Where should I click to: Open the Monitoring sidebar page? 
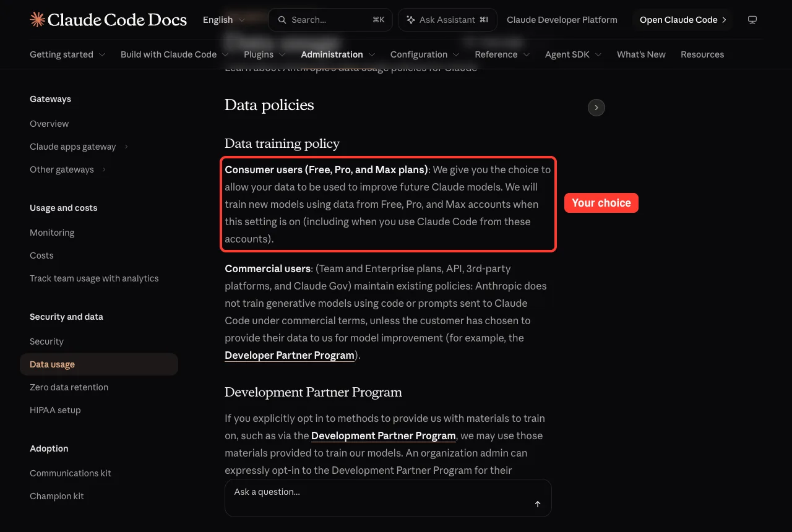52,233
